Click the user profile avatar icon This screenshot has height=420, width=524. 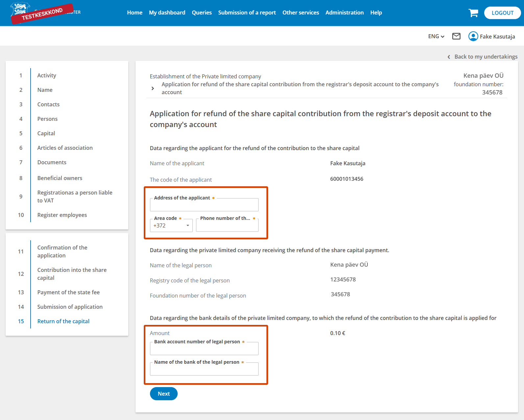click(x=473, y=36)
